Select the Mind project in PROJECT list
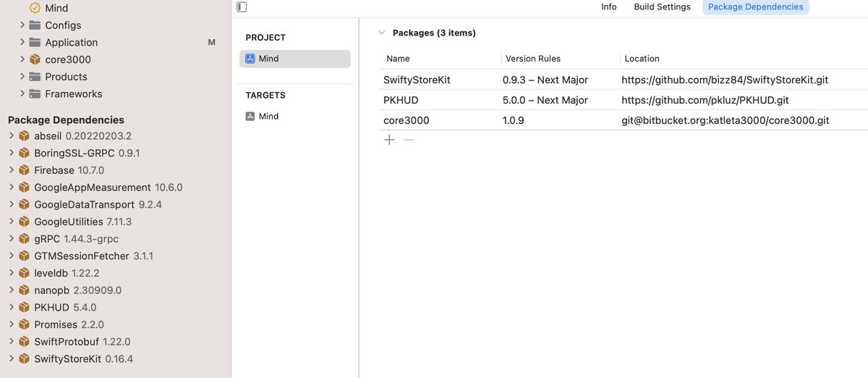868x378 pixels. click(x=294, y=59)
